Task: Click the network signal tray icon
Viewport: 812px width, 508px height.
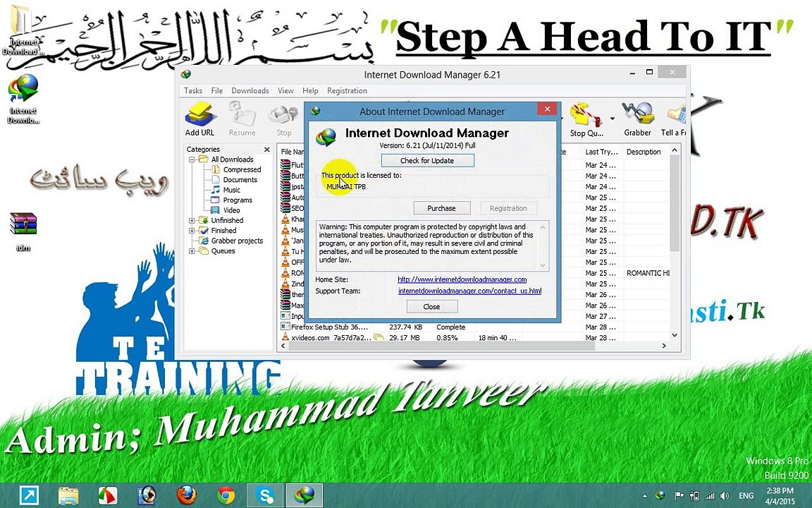Action: pyautogui.click(x=710, y=496)
